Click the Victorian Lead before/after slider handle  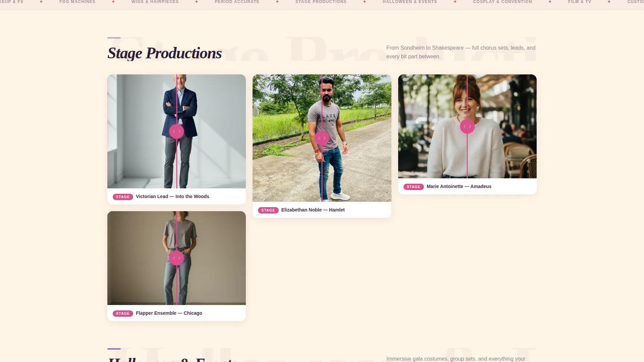coord(176,131)
